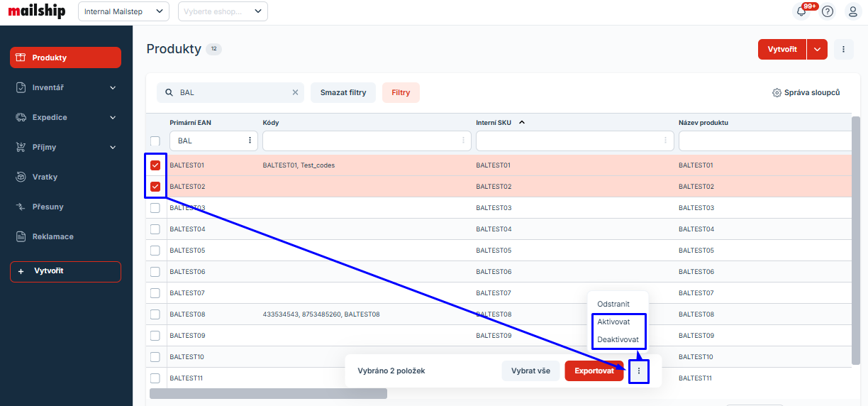Click the Smazat filtry button
This screenshot has width=868, height=406.
pyautogui.click(x=343, y=92)
